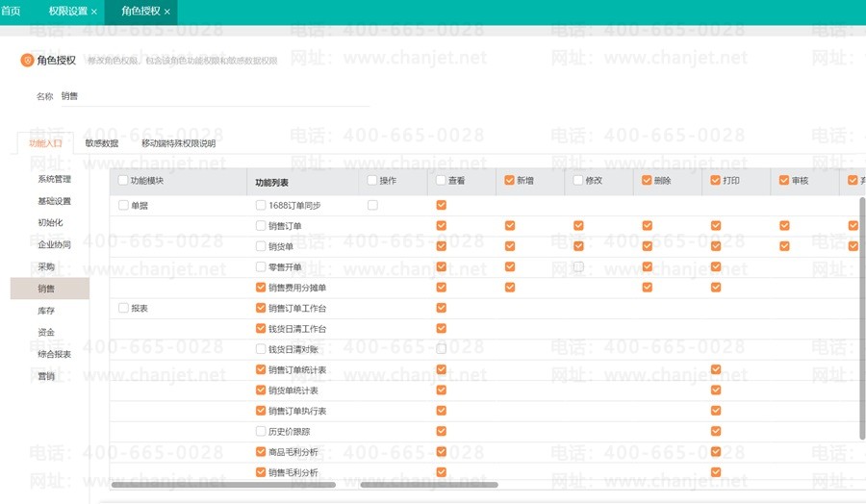
Task: Toggle the 查看 header checkbox
Action: [441, 180]
